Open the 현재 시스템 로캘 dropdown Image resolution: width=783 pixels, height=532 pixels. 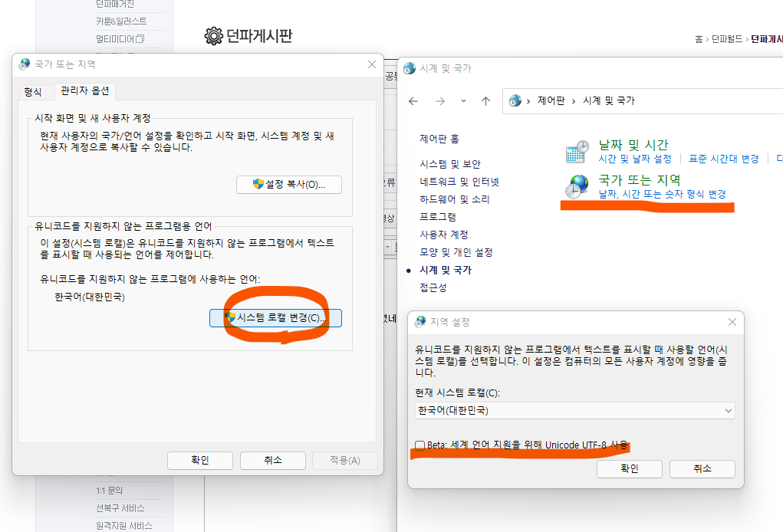(x=574, y=411)
